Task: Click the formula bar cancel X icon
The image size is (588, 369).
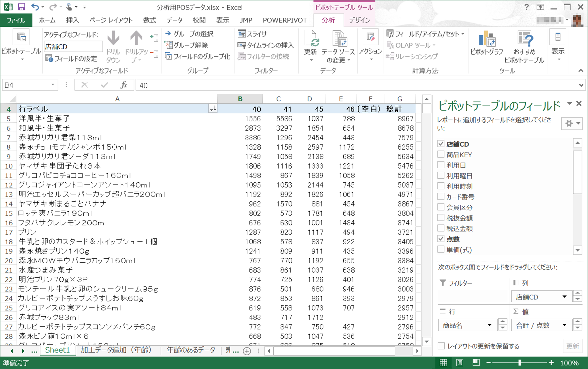Action: click(x=85, y=85)
